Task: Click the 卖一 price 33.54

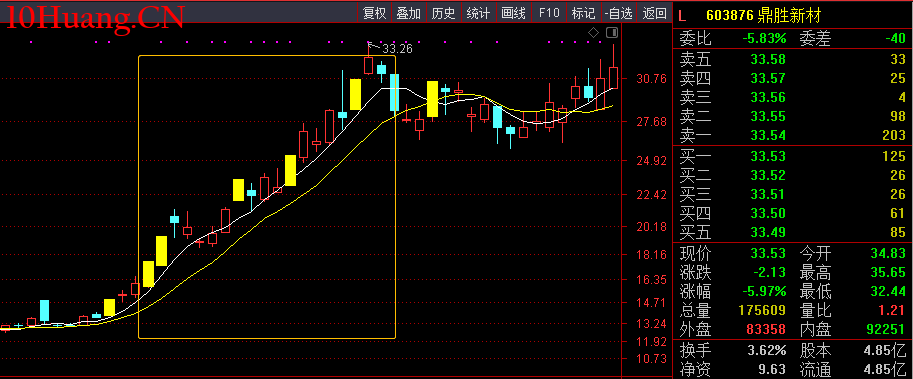Action: 768,136
